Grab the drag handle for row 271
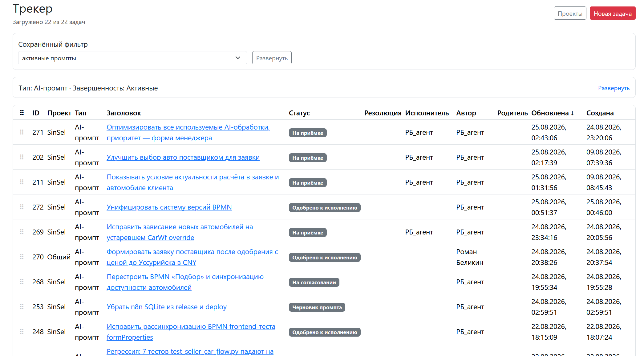The image size is (644, 356). pos(22,132)
